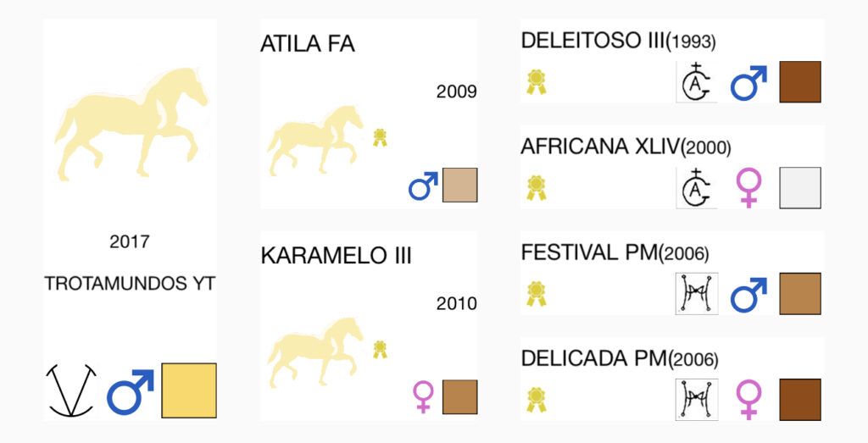Viewport: 868px width, 443px height.
Task: Click the pink female symbol of Africana XLIV
Action: point(749,188)
